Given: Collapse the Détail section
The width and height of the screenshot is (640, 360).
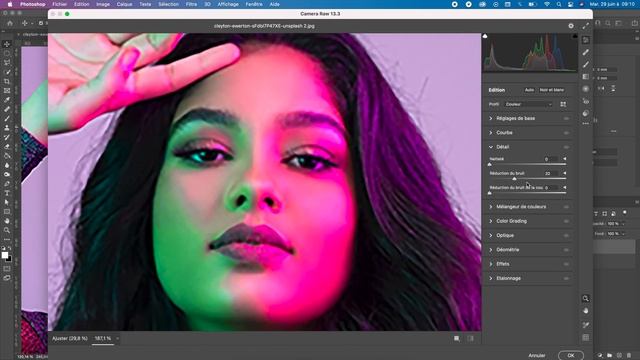Looking at the screenshot, I should pos(491,147).
